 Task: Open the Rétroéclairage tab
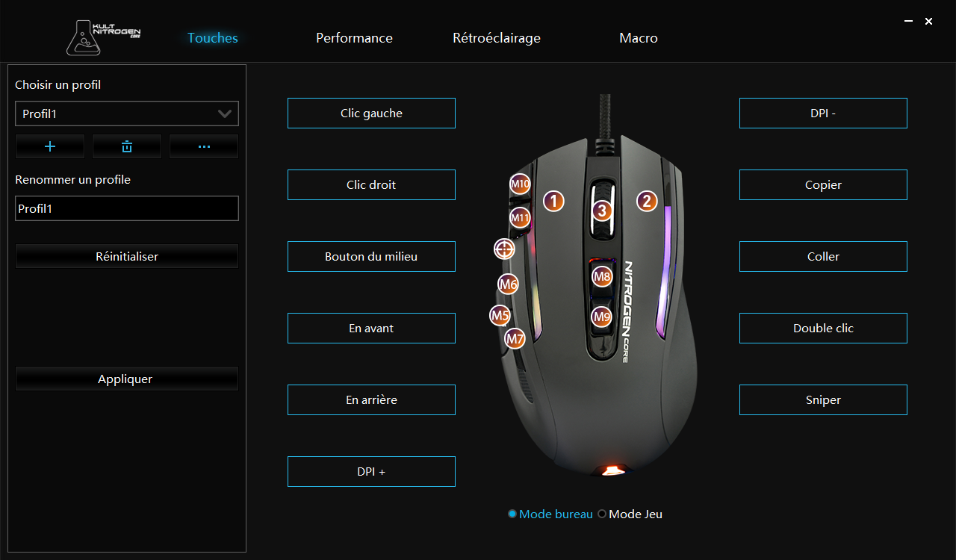(x=497, y=38)
